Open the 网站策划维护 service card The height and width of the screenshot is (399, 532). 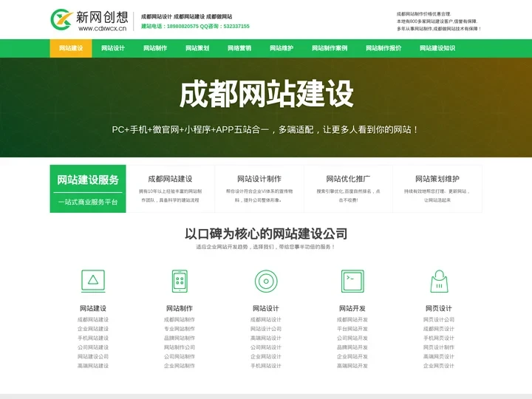click(437, 188)
